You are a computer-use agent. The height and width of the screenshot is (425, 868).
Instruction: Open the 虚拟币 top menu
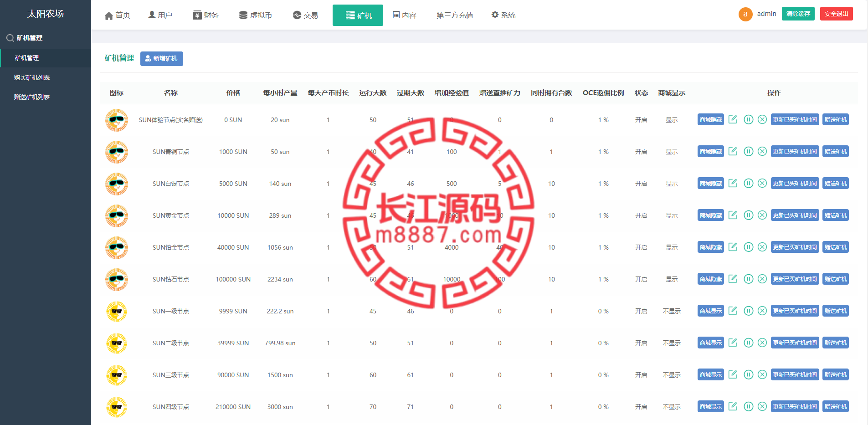(256, 15)
